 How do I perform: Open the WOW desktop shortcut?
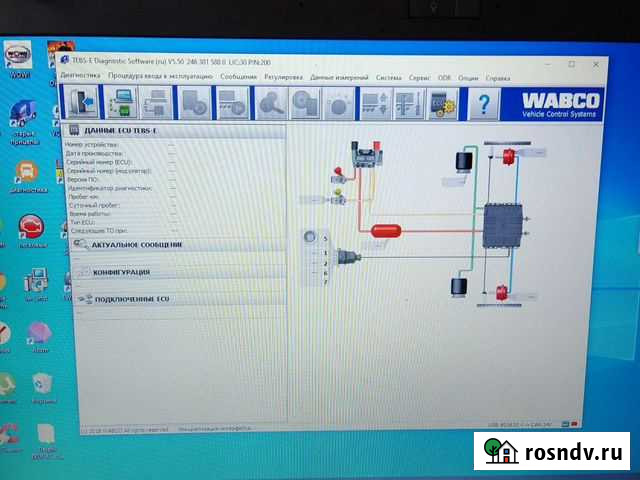click(x=18, y=60)
